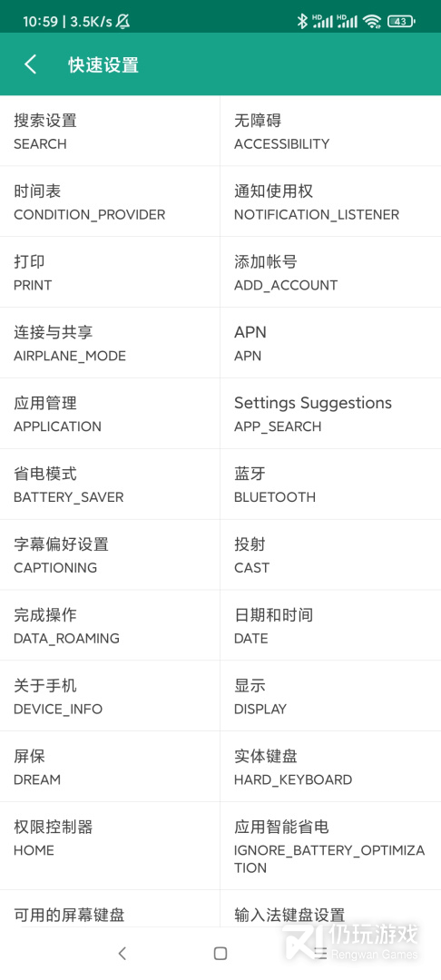Tap the Wi-Fi status bar icon
The height and width of the screenshot is (980, 441).
(x=372, y=21)
